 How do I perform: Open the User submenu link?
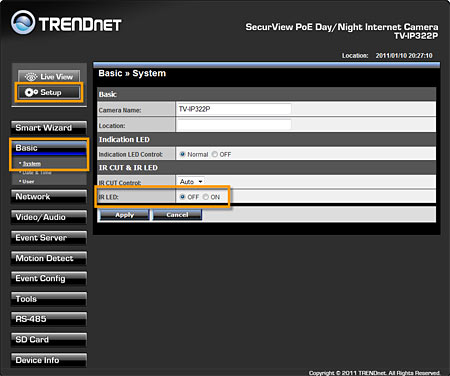pos(28,182)
